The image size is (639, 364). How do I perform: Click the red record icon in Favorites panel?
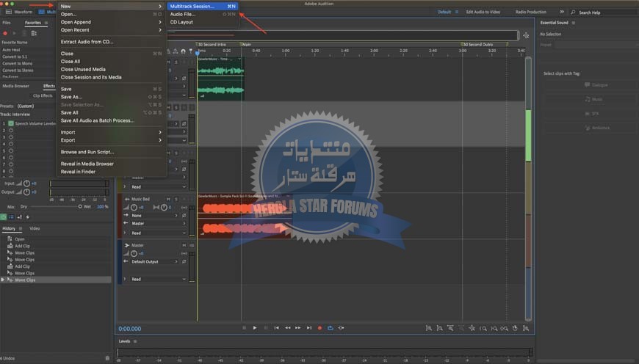[6, 33]
